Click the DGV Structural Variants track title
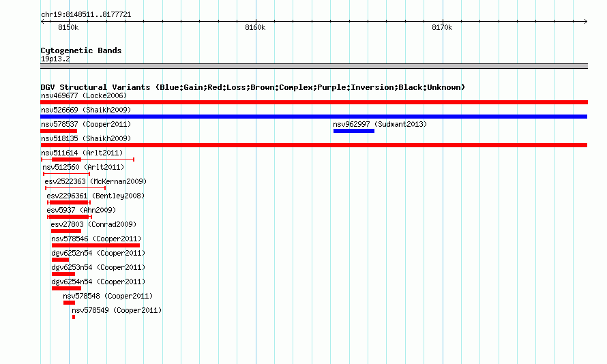The width and height of the screenshot is (607, 364). tap(252, 87)
